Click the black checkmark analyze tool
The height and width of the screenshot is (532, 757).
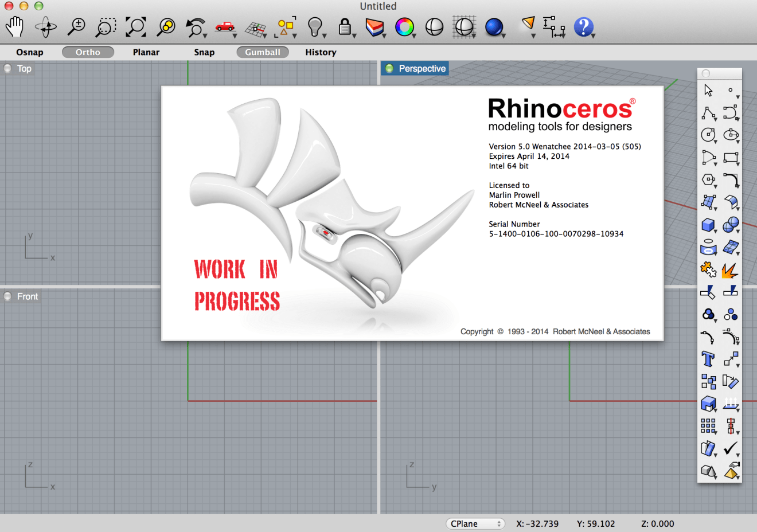tap(731, 448)
